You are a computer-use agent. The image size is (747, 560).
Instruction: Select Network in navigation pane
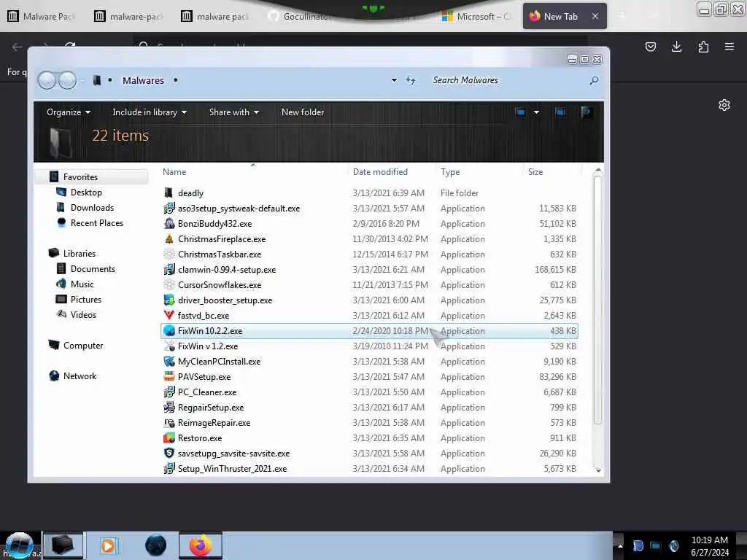click(x=80, y=376)
